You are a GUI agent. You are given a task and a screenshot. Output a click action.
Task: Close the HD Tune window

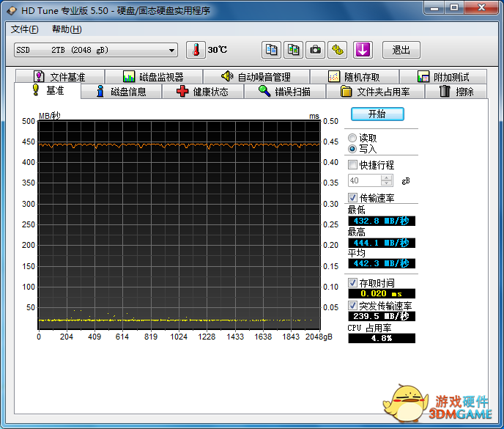click(x=481, y=8)
